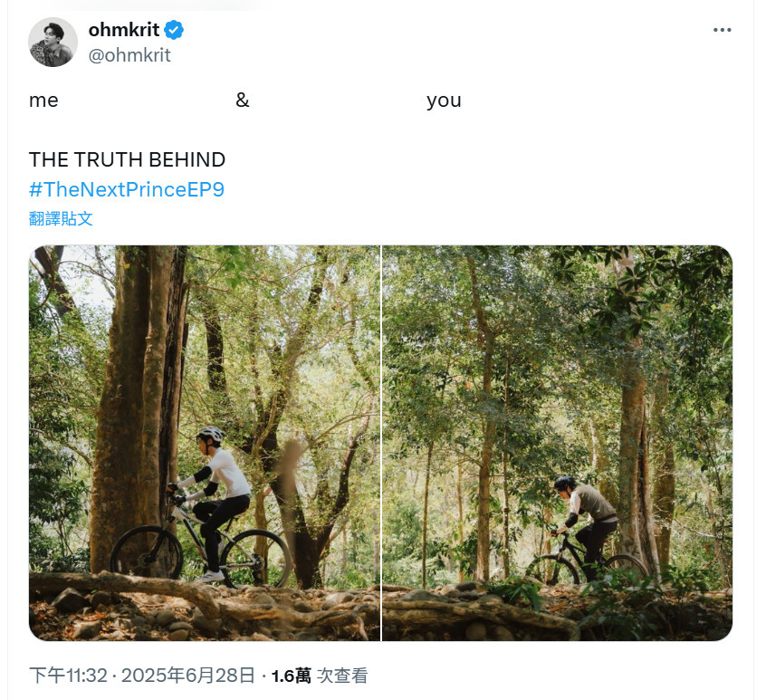The width and height of the screenshot is (766, 700).
Task: Click the '&' symbol in the post text
Action: (x=243, y=101)
